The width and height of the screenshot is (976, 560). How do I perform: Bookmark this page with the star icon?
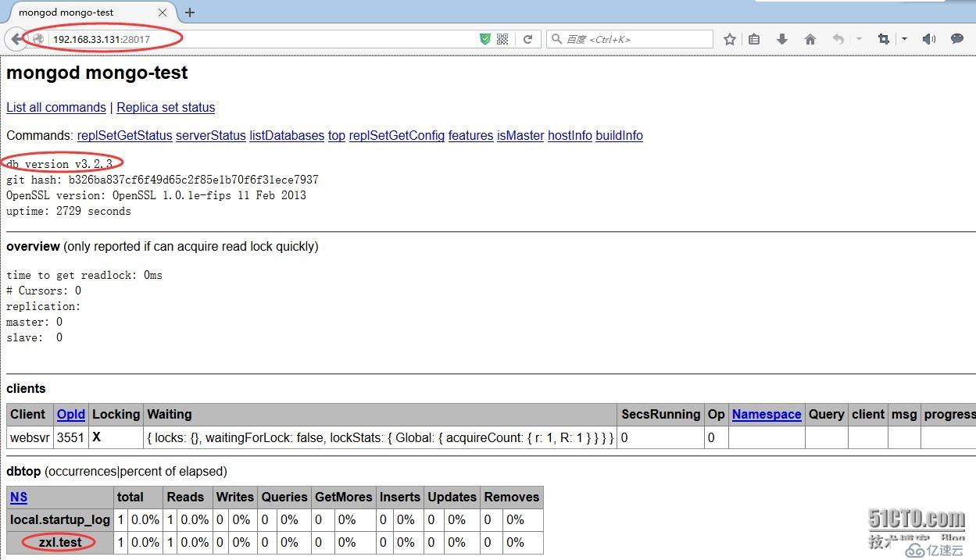730,39
